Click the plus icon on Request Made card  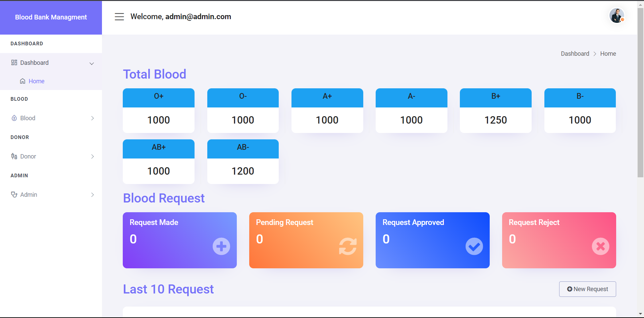pyautogui.click(x=221, y=246)
